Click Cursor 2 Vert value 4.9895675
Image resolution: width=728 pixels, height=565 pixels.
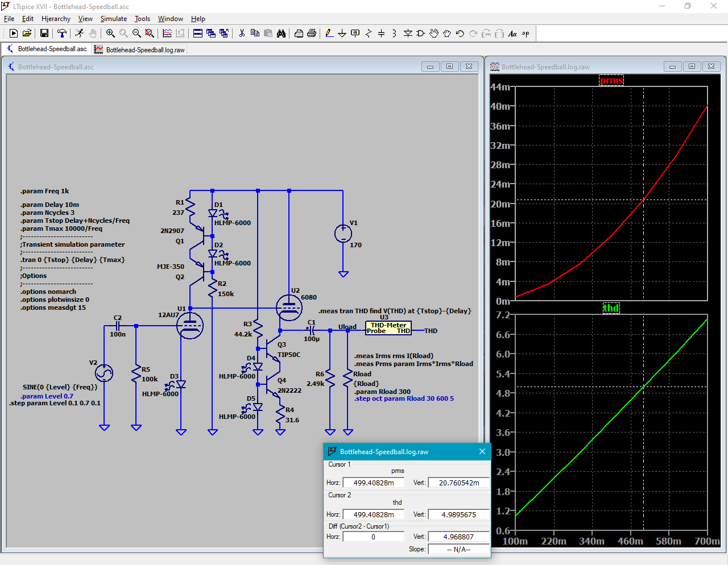[x=458, y=514]
